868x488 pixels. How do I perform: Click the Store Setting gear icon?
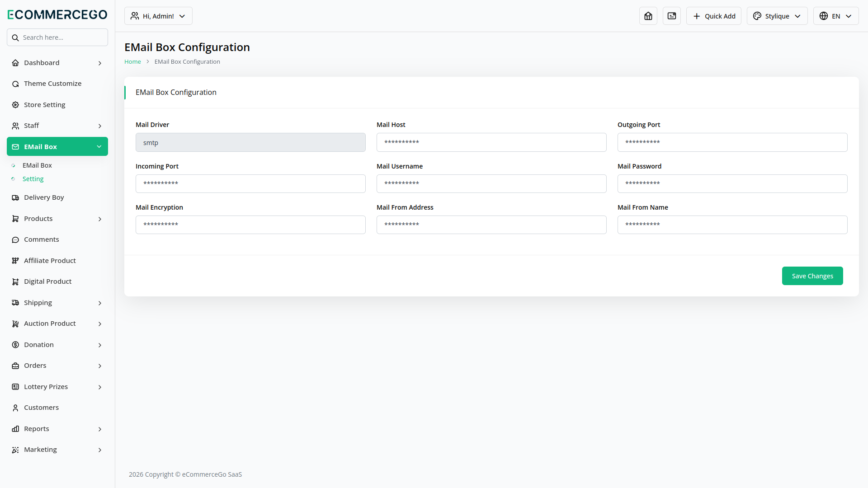coord(15,105)
